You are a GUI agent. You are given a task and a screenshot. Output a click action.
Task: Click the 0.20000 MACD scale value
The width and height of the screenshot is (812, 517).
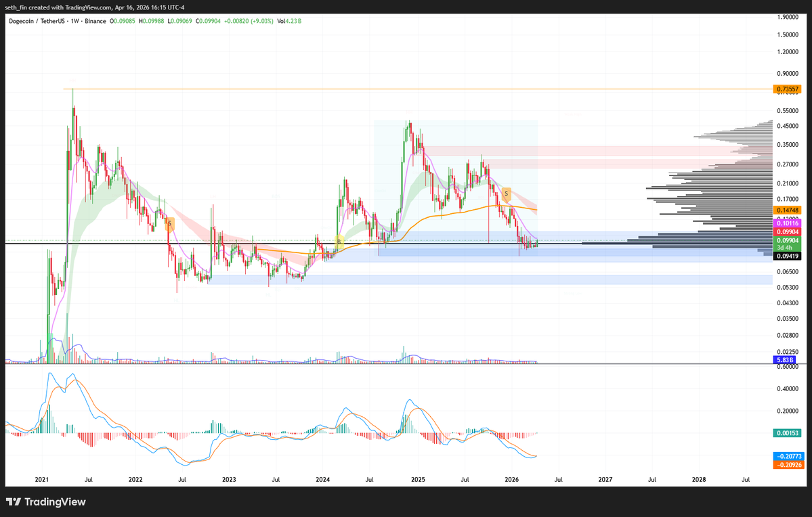point(787,411)
